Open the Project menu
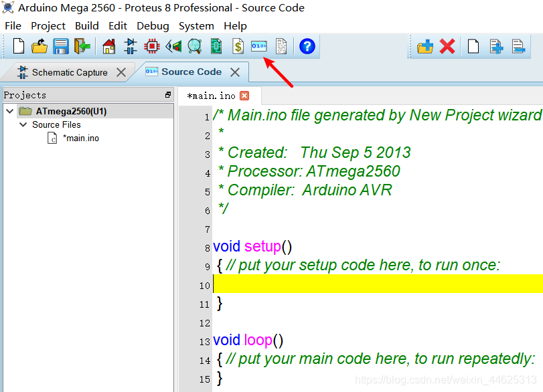This screenshot has width=543, height=392. (x=48, y=26)
